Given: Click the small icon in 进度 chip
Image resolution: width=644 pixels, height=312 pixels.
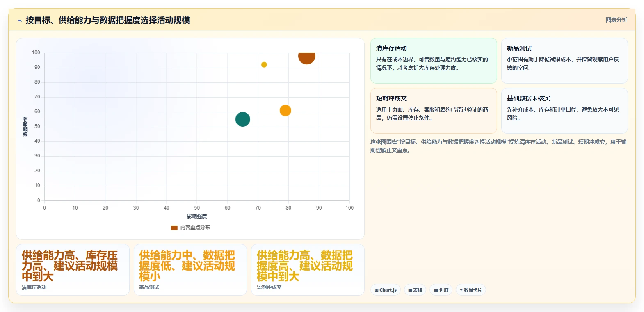Looking at the screenshot, I should coord(436,290).
